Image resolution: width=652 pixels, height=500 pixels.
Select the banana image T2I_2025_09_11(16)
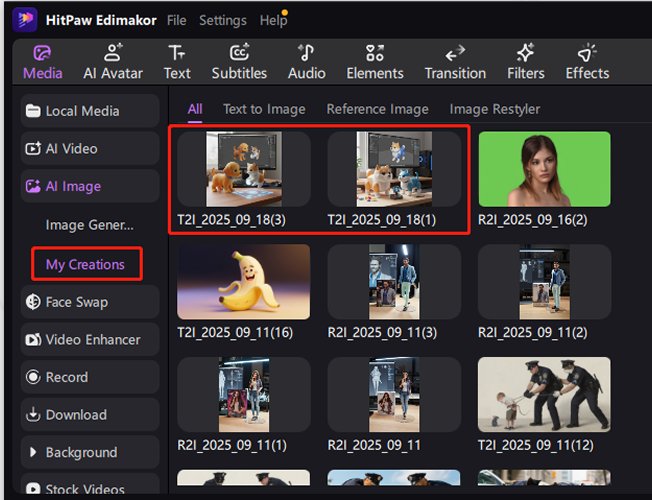coord(243,282)
